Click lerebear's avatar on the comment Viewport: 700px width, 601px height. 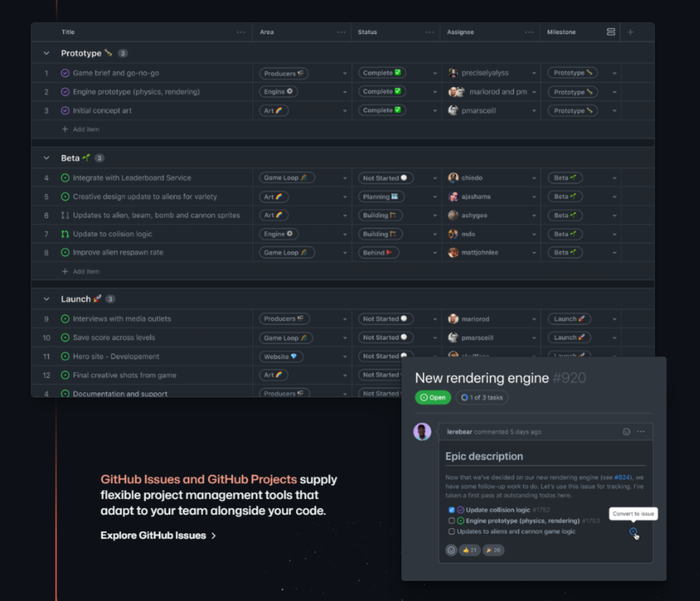pos(422,431)
